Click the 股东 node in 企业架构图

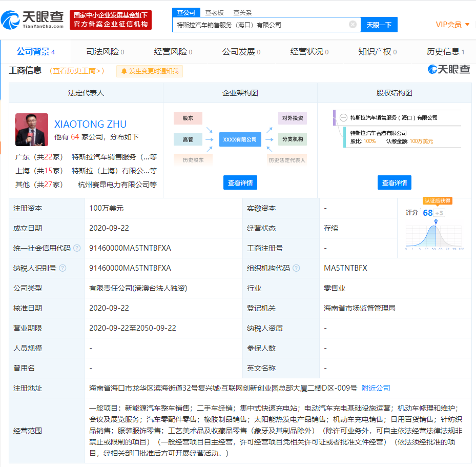tap(188, 118)
